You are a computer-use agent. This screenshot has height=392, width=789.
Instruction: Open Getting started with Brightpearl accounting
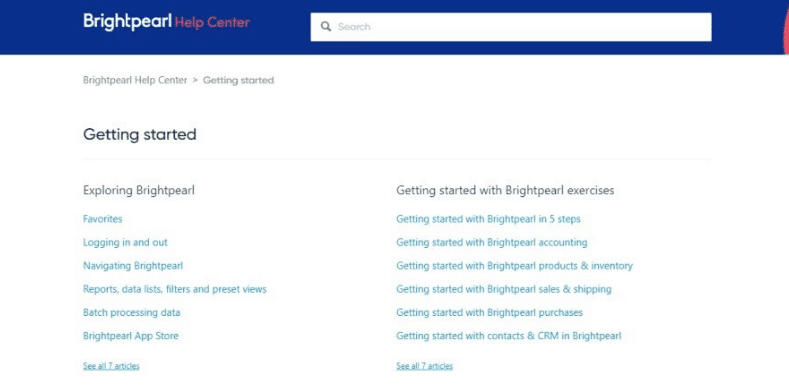tap(492, 242)
